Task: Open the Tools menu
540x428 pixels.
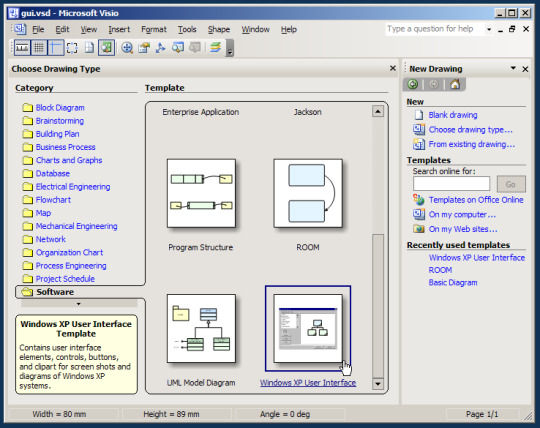Action: (187, 29)
